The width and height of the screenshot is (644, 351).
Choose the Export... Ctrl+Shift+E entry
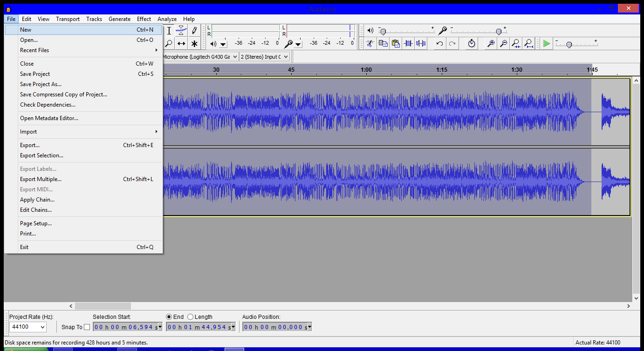(83, 145)
